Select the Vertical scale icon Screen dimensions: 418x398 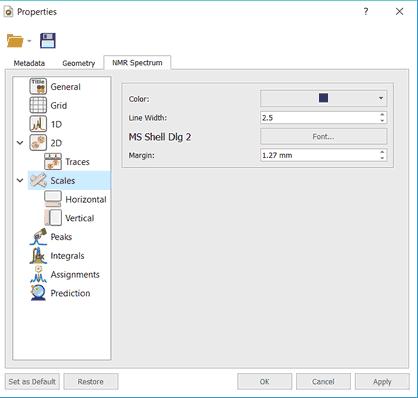tap(53, 218)
